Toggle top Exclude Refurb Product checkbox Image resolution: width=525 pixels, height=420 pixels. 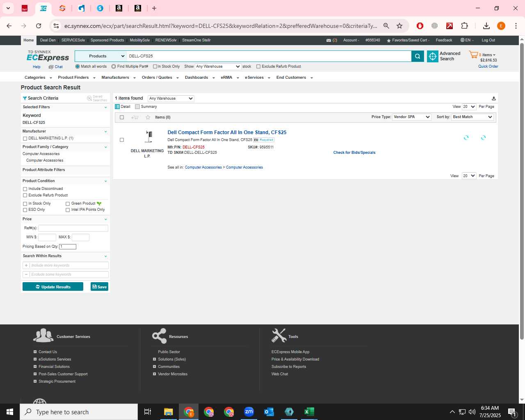(258, 66)
